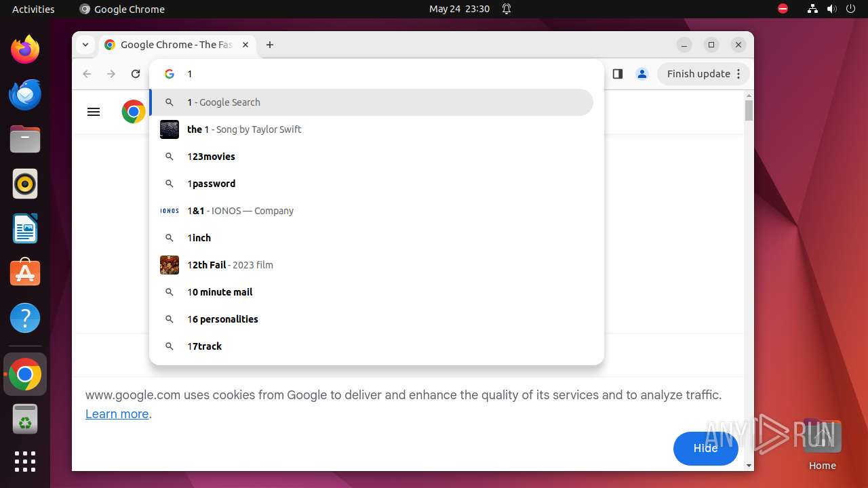Choose '12th Fail - 2023 film' suggestion
This screenshot has width=868, height=488.
[372, 265]
